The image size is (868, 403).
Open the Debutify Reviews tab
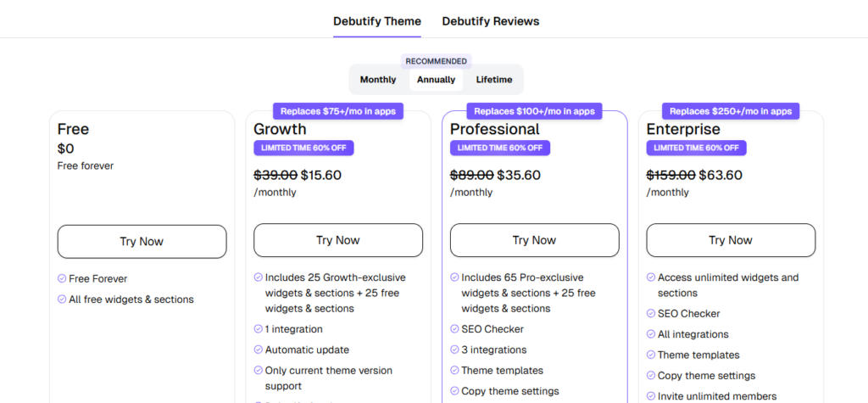pyautogui.click(x=491, y=21)
